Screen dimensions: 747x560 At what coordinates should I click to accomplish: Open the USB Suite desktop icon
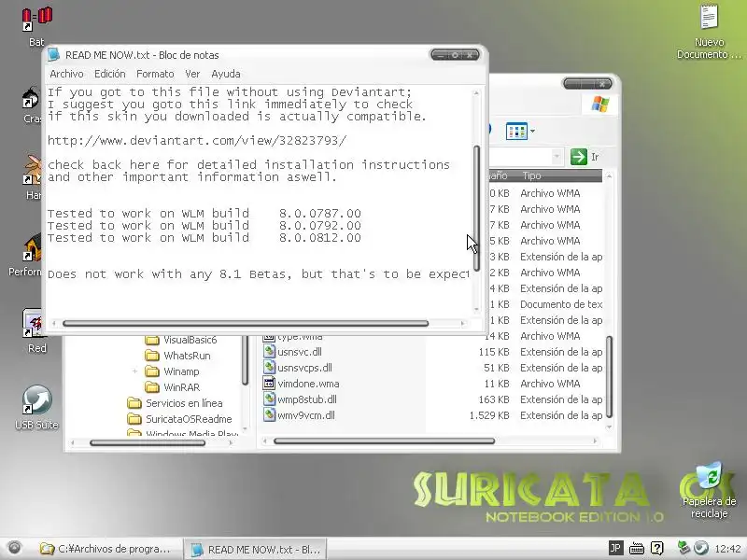click(x=36, y=399)
